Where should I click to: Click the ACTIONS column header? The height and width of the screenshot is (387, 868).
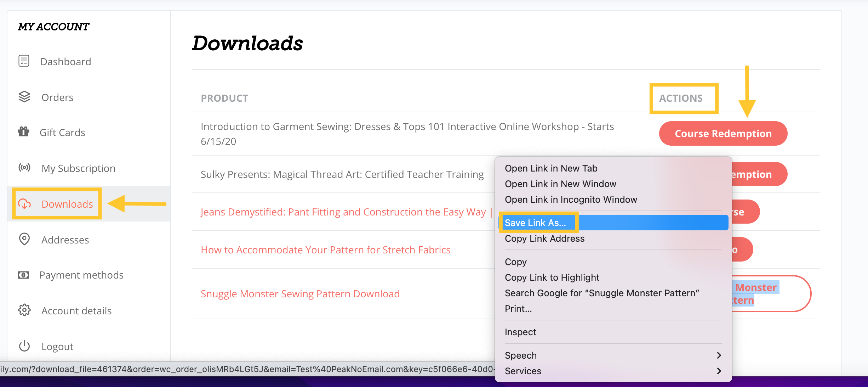point(681,98)
